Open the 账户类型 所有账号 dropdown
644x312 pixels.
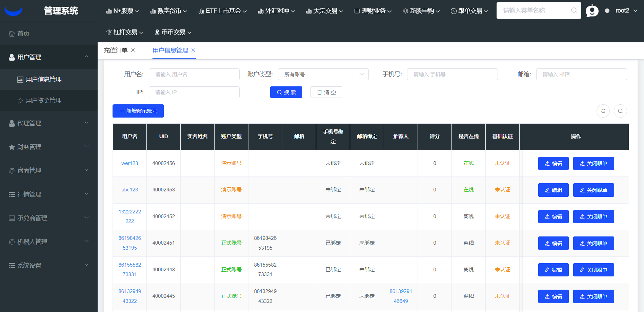point(323,74)
